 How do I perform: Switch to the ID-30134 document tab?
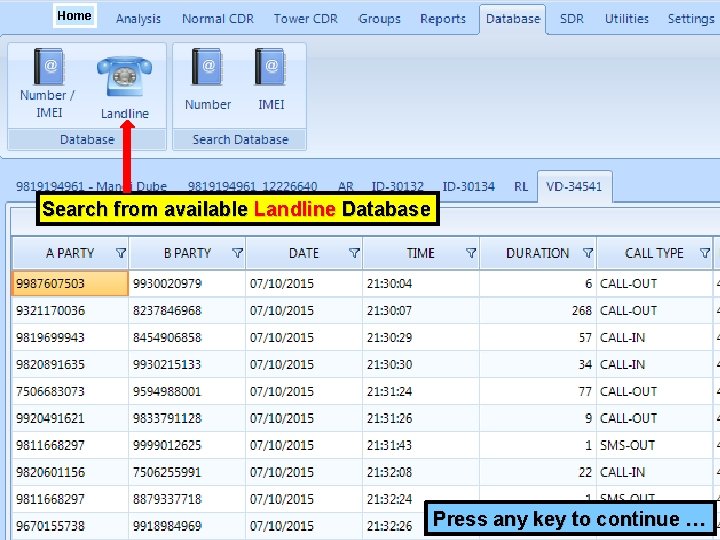tap(468, 186)
